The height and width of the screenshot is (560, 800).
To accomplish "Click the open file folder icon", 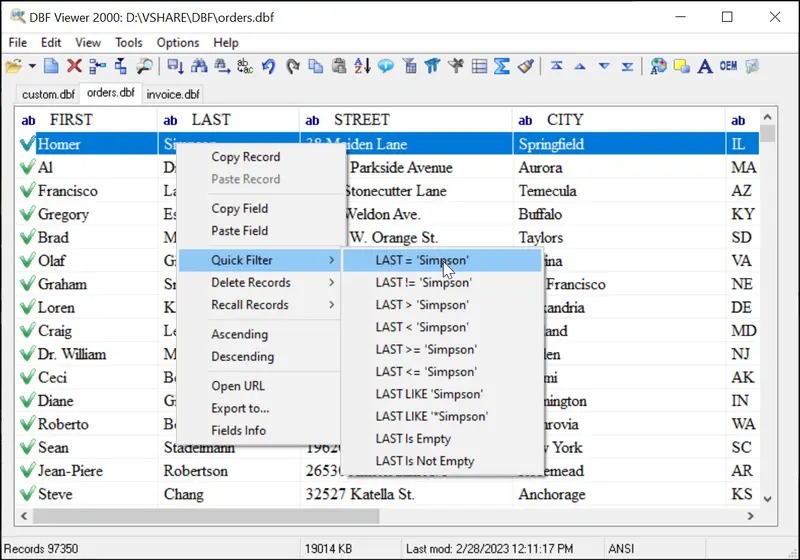I will tap(13, 67).
